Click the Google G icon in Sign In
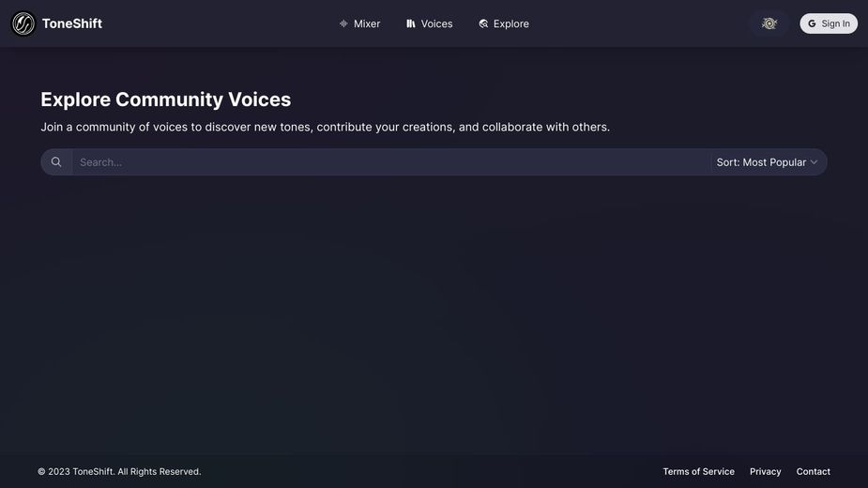 [x=812, y=23]
